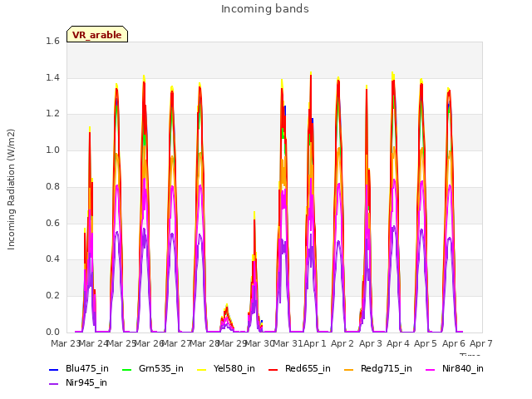532x399 pixels.
Task: Toggle the Redg715_in legend entry
Action: tap(378, 369)
